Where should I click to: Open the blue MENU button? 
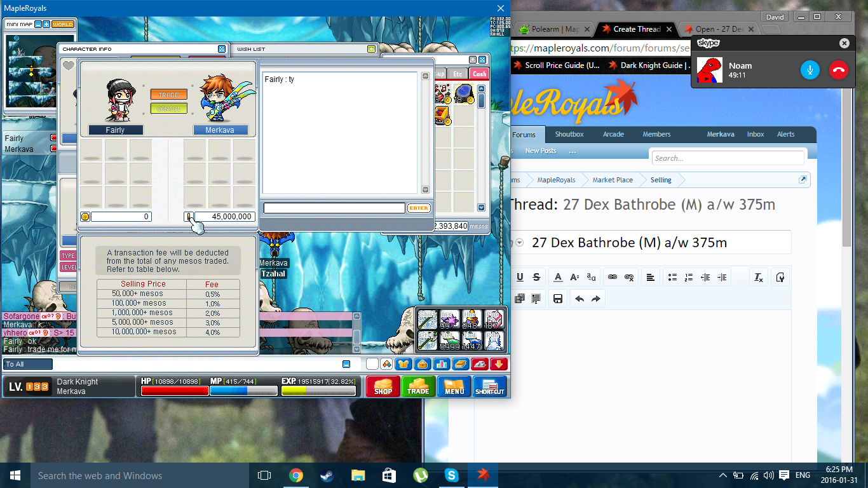[x=454, y=386]
